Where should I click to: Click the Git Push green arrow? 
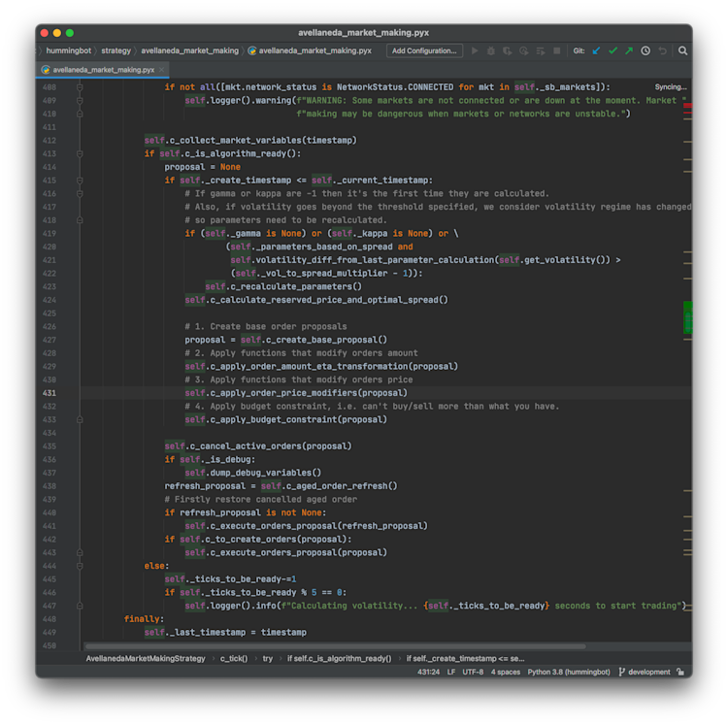(x=629, y=51)
